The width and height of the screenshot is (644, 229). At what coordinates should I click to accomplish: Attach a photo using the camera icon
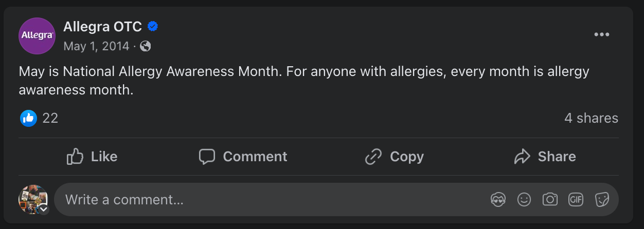click(x=550, y=199)
